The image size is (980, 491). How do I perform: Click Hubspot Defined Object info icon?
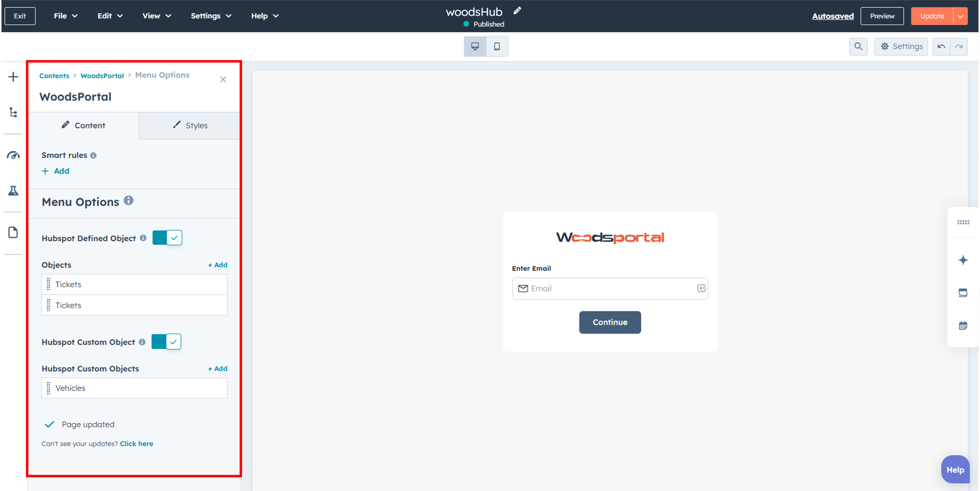click(x=143, y=238)
